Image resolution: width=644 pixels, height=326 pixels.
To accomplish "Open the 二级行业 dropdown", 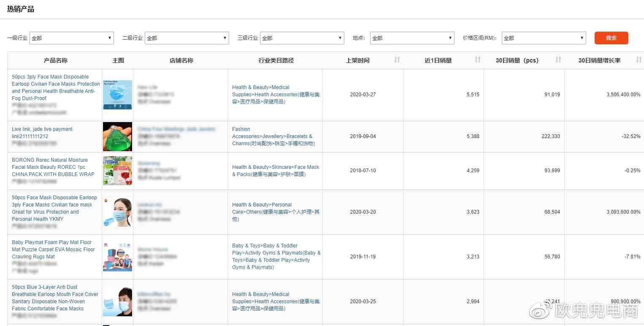I will pyautogui.click(x=187, y=38).
